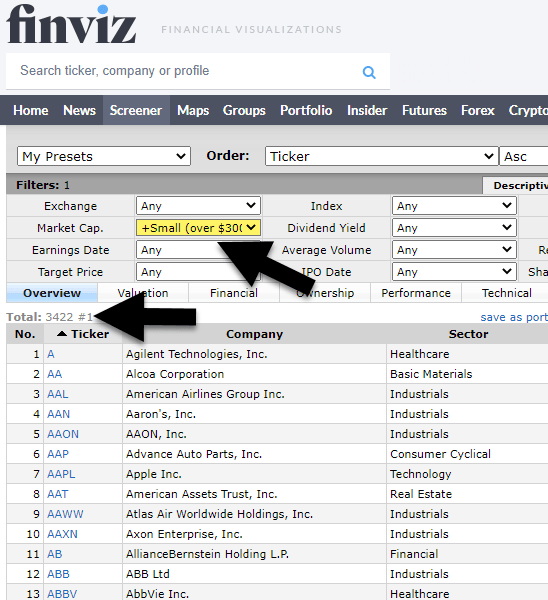Switch to the Technical tab
Screen dimensions: 548x600
(x=506, y=293)
